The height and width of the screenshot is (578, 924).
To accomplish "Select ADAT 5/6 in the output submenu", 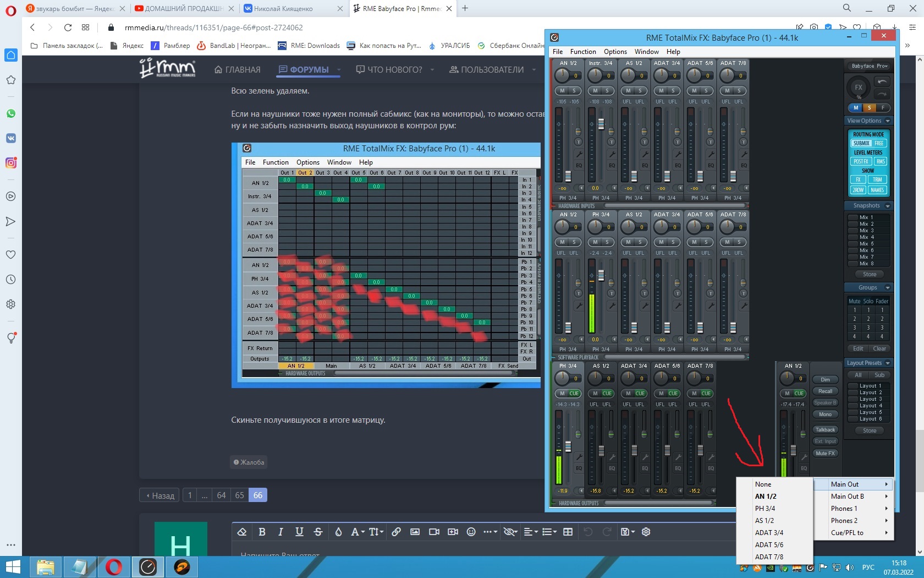I will (x=769, y=545).
